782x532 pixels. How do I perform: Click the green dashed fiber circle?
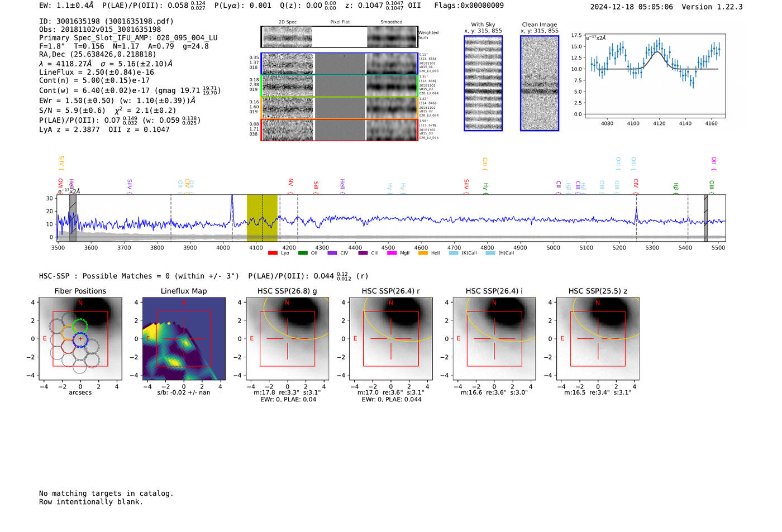pos(80,327)
